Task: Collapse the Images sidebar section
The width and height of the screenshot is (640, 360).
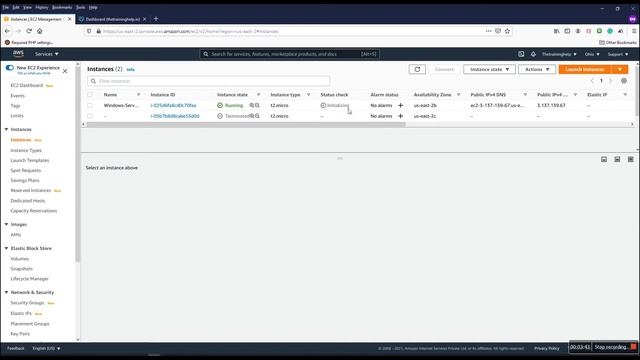Action: click(x=6, y=224)
